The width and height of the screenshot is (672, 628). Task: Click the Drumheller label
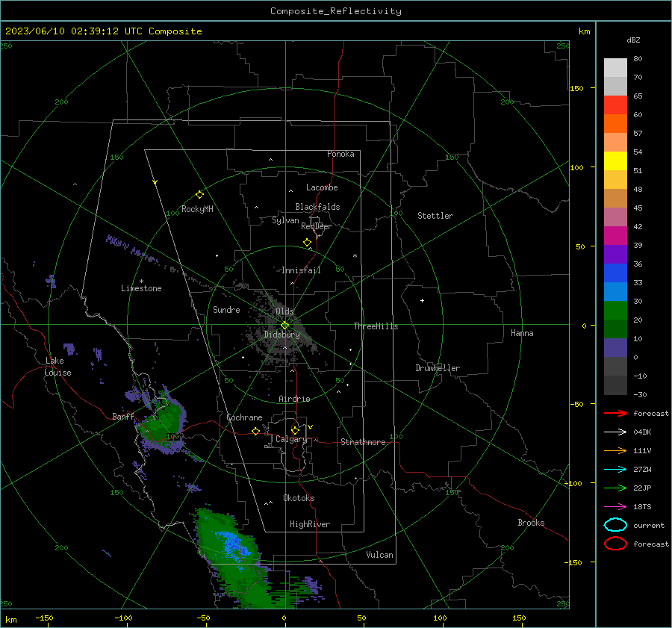pos(438,368)
